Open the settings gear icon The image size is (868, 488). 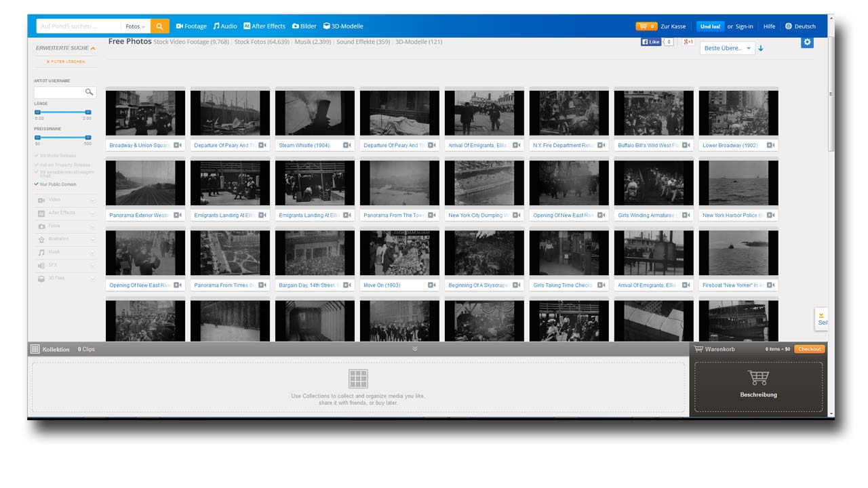[x=807, y=42]
